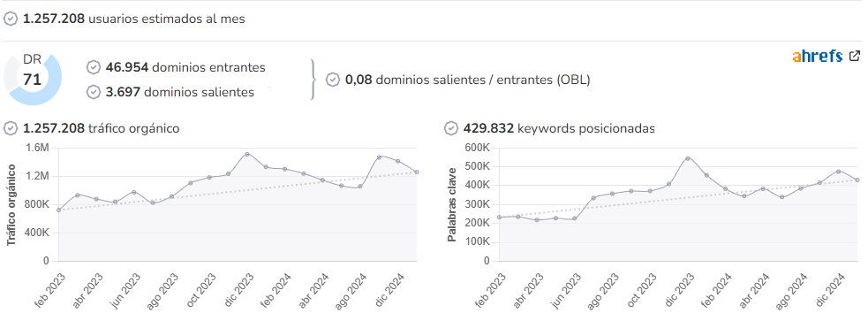Image resolution: width=868 pixels, height=321 pixels.
Task: Click the first keywords data point at feb 2023
Action: coord(499,218)
